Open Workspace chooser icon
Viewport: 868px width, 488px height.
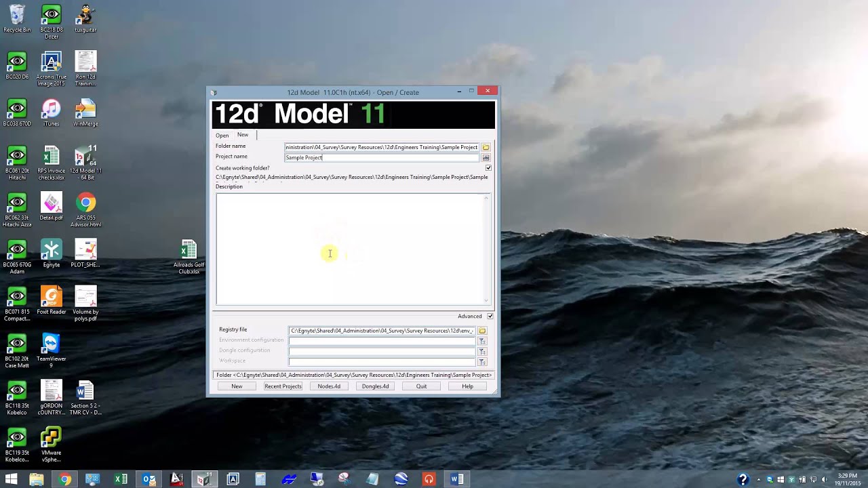click(x=482, y=362)
